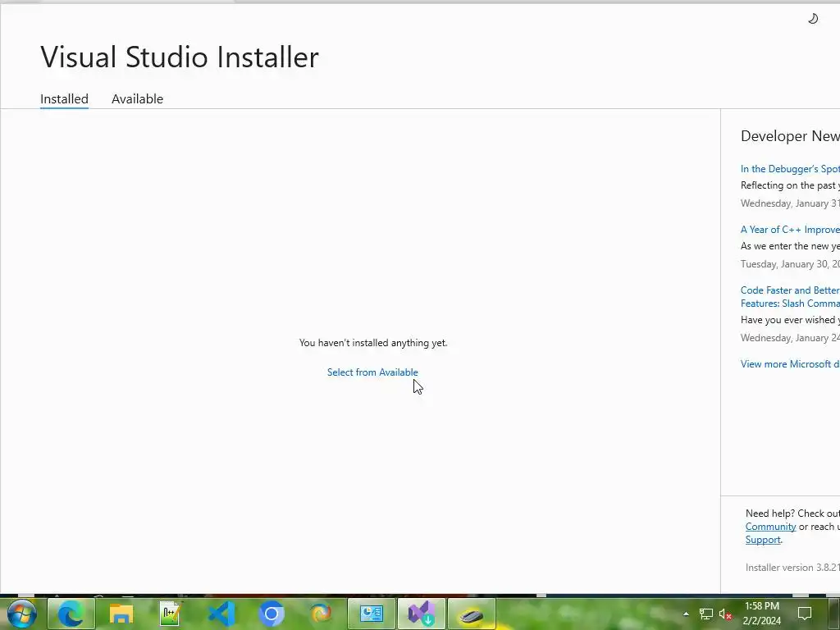Click View more Microsoft developer news
The height and width of the screenshot is (630, 840).
pos(790,364)
